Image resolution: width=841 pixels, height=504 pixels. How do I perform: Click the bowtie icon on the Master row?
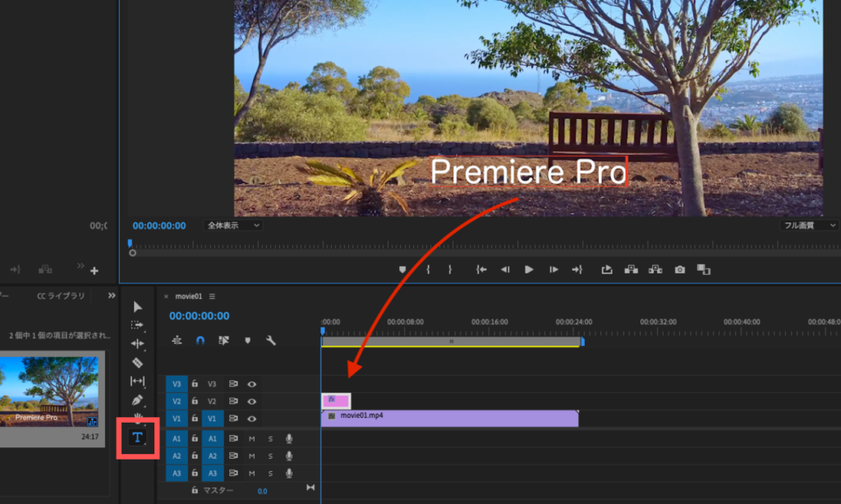pyautogui.click(x=310, y=488)
